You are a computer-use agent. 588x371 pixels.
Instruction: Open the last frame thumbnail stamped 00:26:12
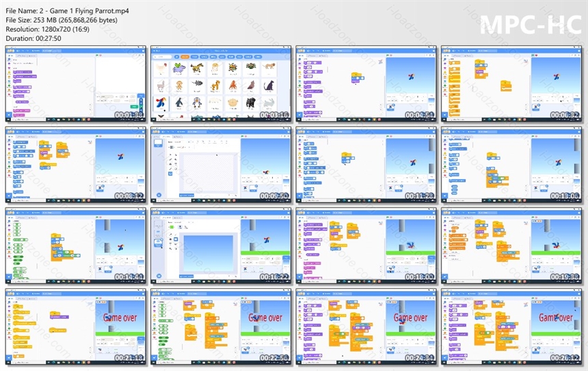click(x=511, y=327)
